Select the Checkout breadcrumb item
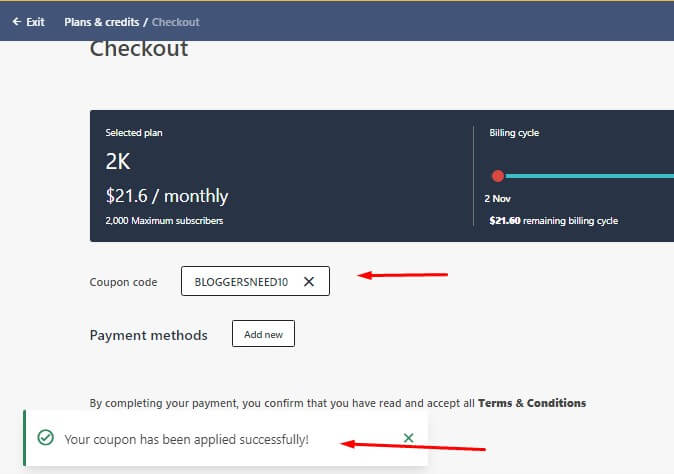Image resolution: width=674 pixels, height=474 pixels. (x=175, y=22)
